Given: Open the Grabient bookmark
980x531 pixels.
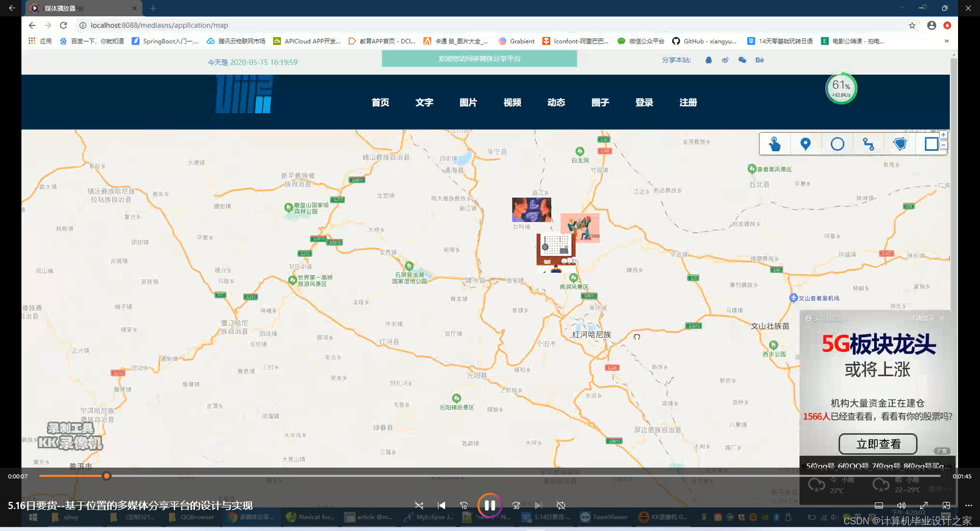Looking at the screenshot, I should (x=517, y=41).
